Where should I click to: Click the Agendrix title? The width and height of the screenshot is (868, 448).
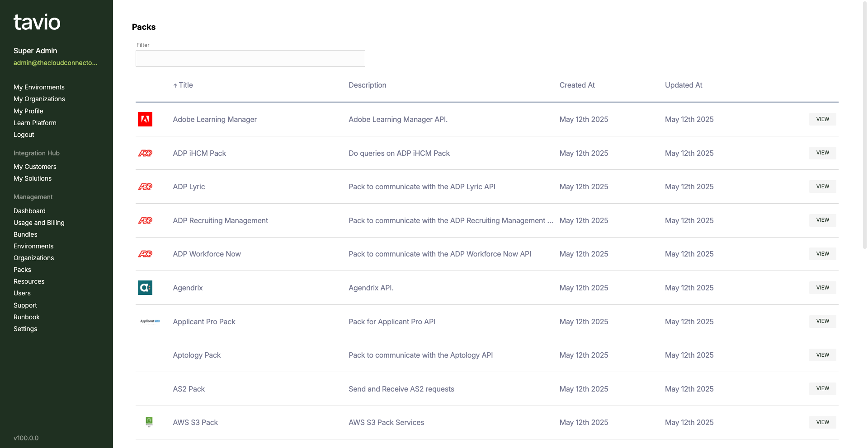coord(188,288)
